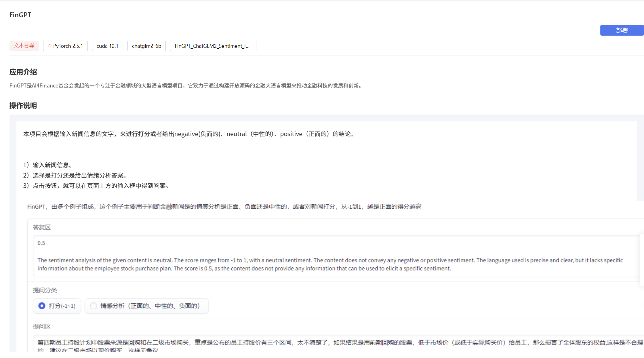This screenshot has height=358, width=644.
Task: Click step 1 输入新闻信息 instruction
Action: click(48, 165)
